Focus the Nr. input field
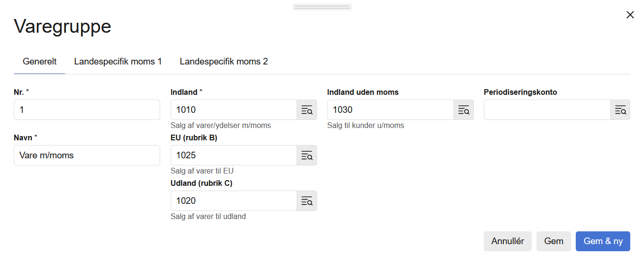644x265 pixels. [x=87, y=110]
